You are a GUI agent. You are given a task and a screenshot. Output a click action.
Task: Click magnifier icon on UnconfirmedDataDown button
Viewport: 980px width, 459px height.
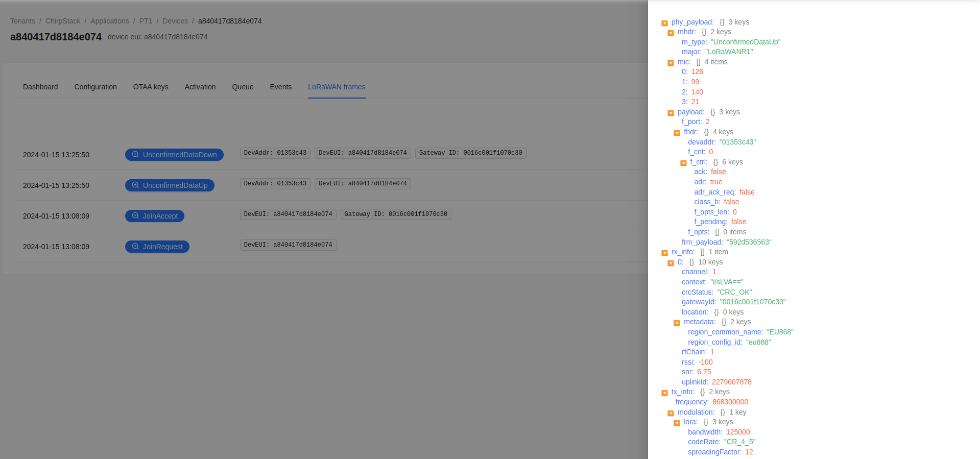pos(135,154)
